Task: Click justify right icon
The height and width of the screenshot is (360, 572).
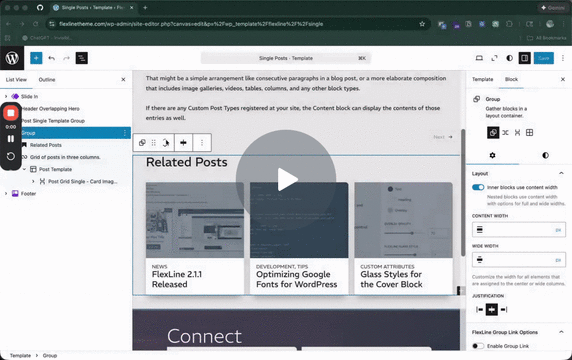Action: pos(504,310)
